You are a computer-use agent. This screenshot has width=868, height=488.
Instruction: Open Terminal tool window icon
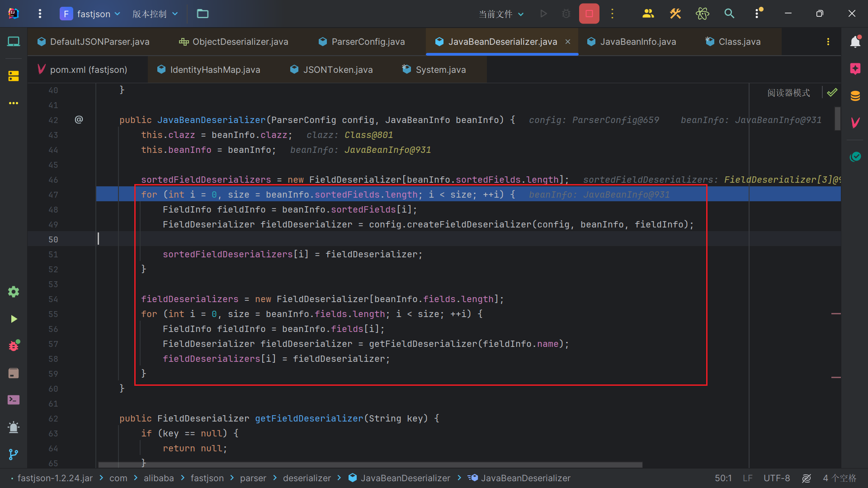pos(14,400)
